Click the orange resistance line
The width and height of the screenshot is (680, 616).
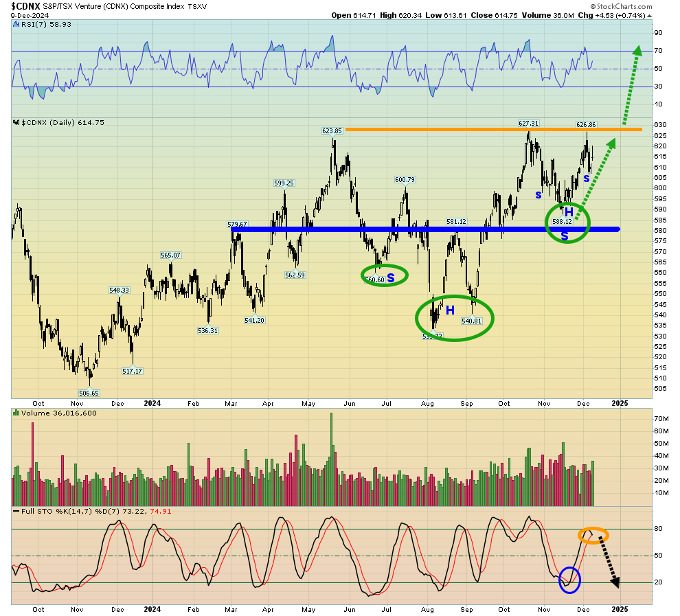(493, 129)
